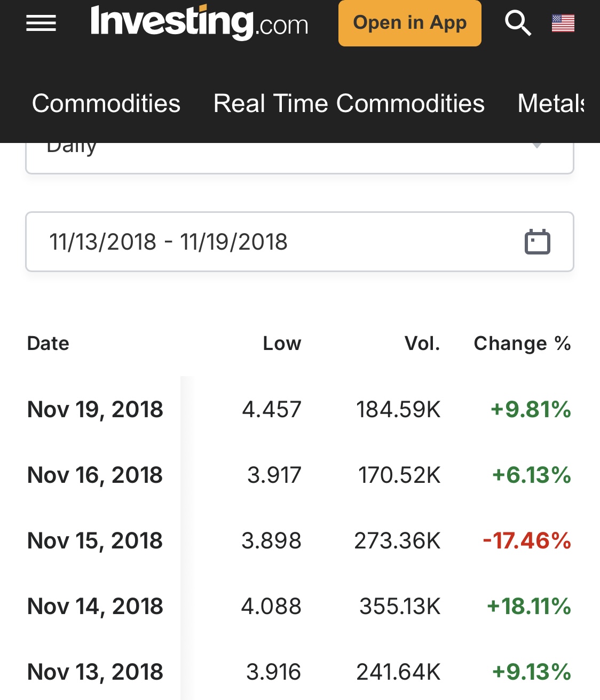Sort table by Date column header
This screenshot has width=600, height=700.
48,344
